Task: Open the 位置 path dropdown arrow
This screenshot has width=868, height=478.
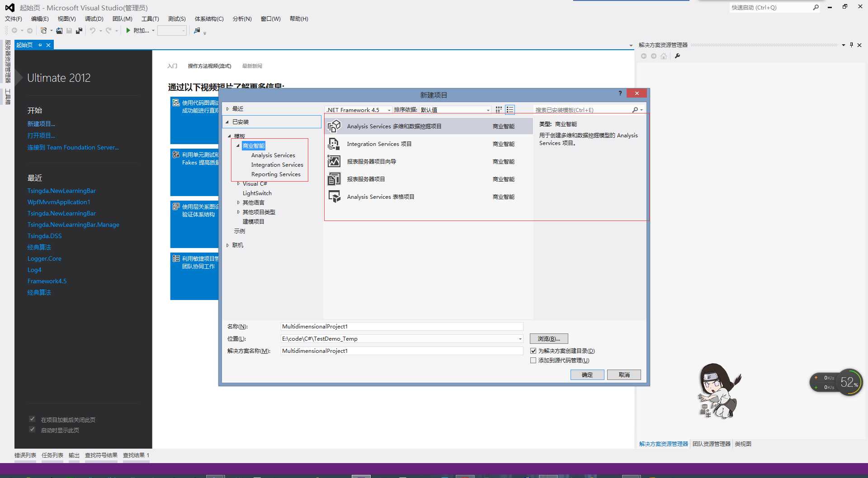Action: tap(520, 338)
